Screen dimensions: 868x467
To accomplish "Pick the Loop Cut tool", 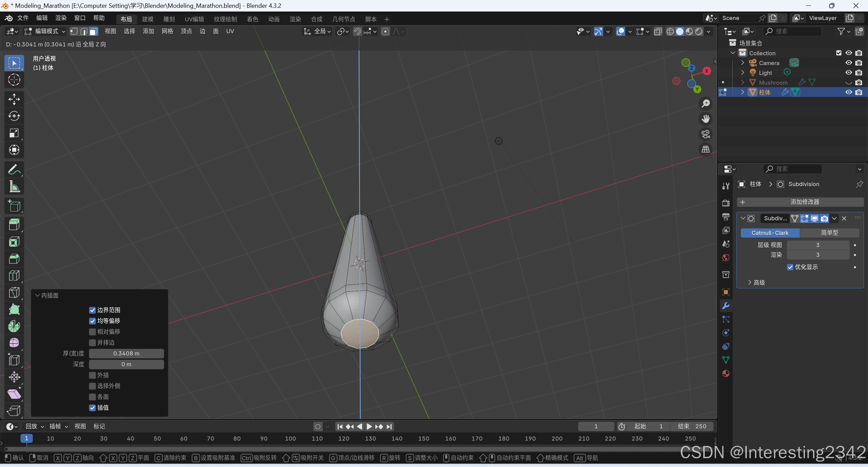I will point(14,276).
